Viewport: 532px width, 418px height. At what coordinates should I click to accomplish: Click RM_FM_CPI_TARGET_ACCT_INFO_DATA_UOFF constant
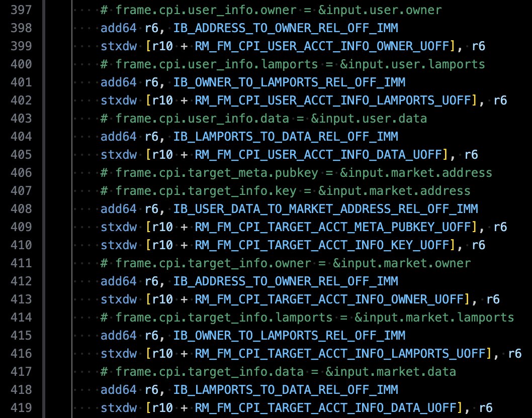click(x=326, y=408)
